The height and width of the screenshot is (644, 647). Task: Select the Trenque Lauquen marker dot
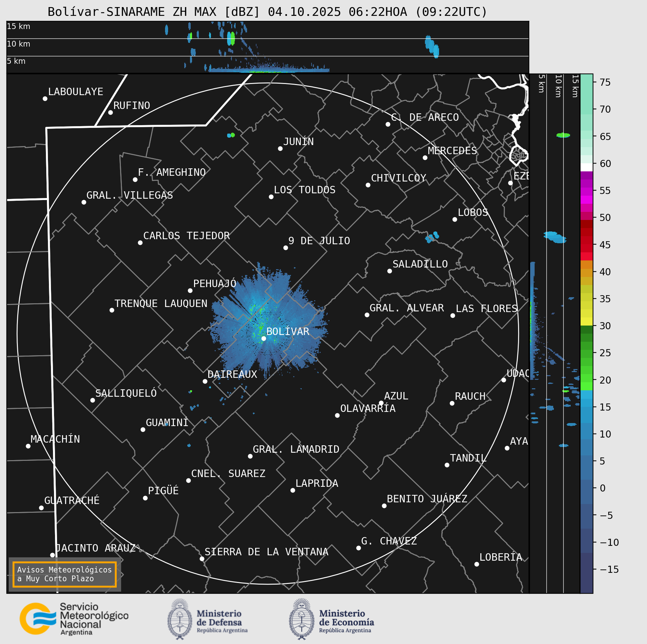[x=112, y=310]
